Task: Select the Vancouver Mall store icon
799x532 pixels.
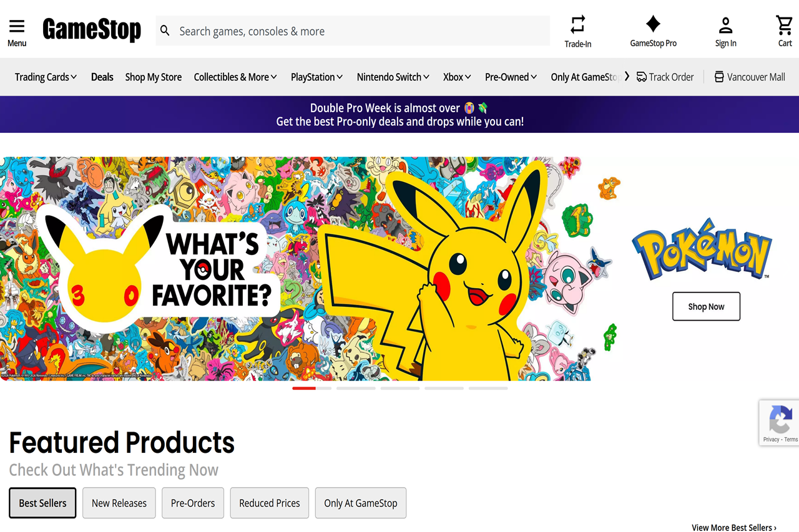Action: 718,76
